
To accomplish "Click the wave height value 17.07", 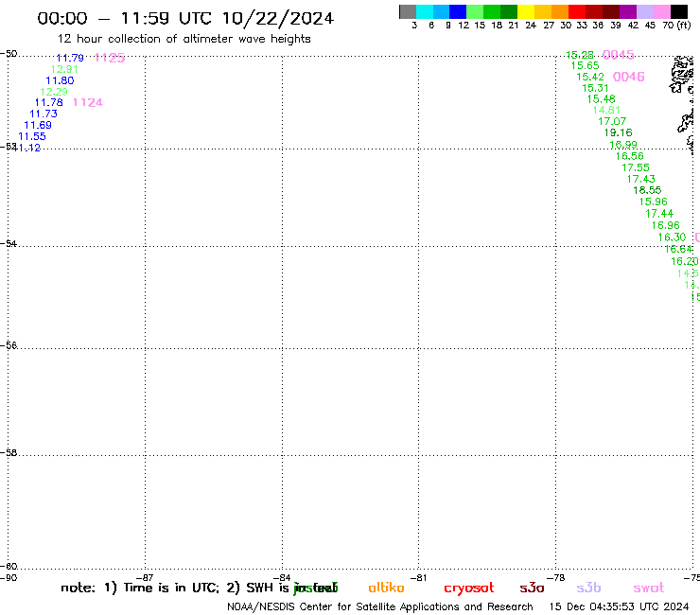I will (612, 121).
